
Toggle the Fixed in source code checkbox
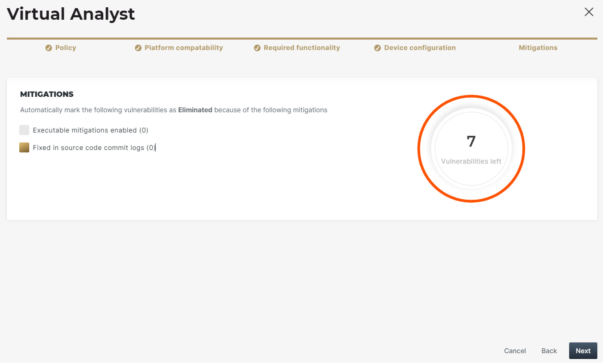point(24,148)
